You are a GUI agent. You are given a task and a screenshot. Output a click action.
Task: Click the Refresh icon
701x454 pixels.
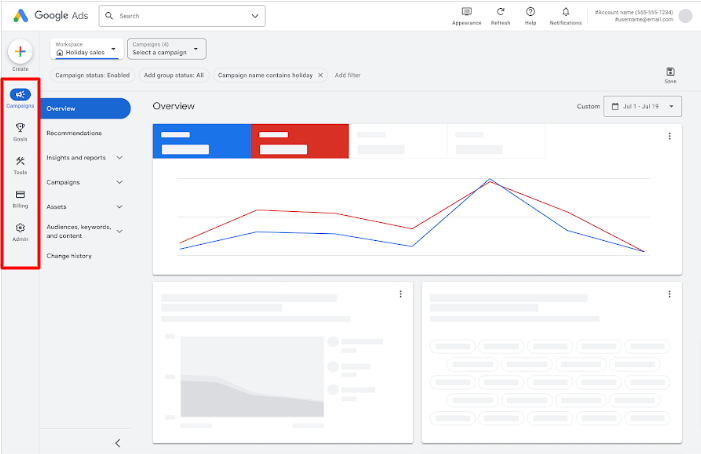[500, 12]
